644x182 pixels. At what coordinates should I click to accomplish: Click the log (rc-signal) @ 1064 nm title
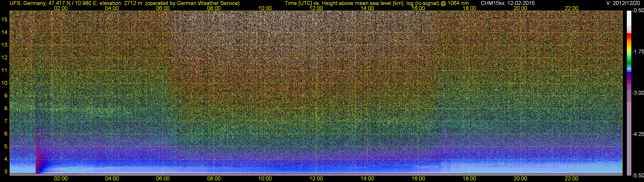pyautogui.click(x=437, y=3)
